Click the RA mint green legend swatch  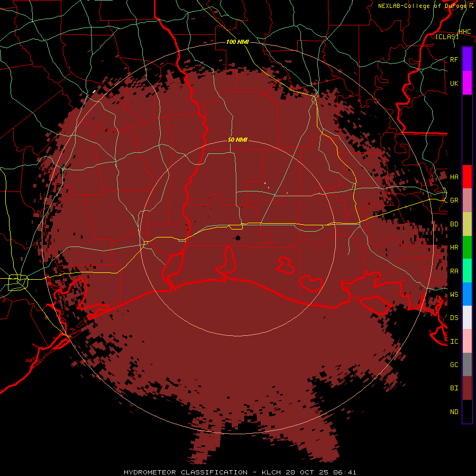click(x=467, y=271)
